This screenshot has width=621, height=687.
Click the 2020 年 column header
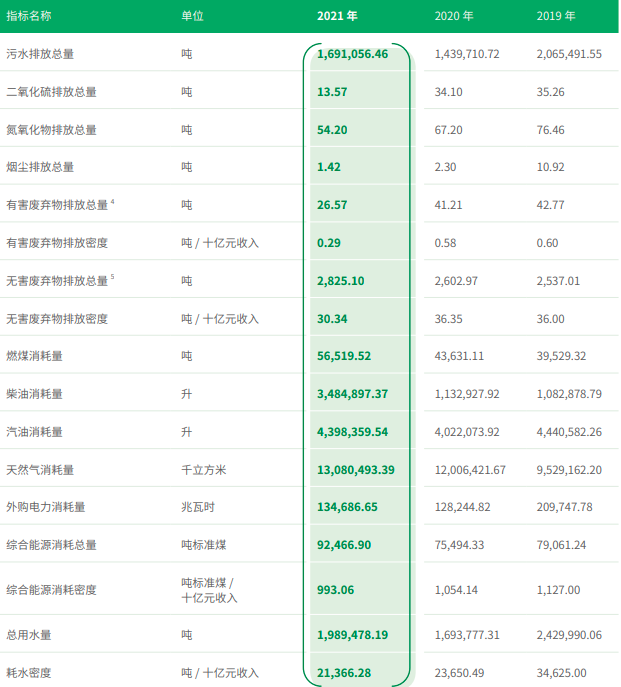tap(454, 16)
